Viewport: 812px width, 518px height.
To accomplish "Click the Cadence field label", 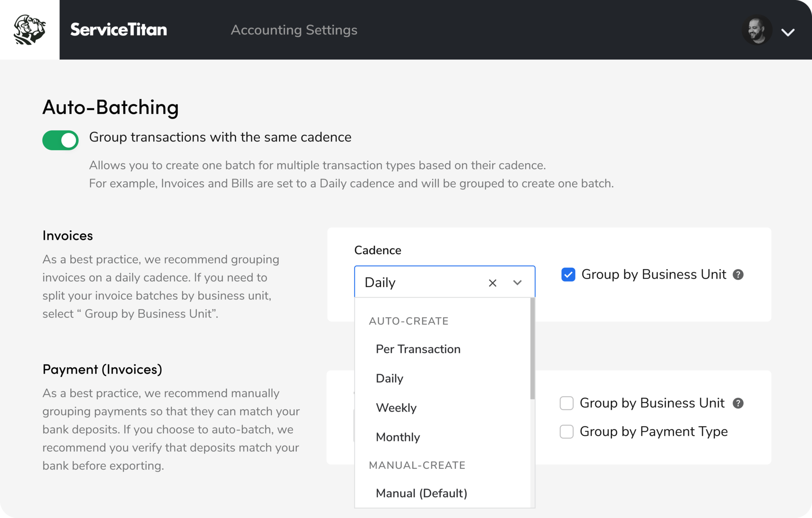I will coord(378,250).
